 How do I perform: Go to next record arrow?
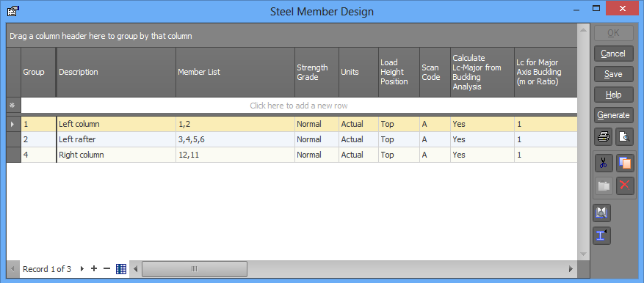pos(82,268)
